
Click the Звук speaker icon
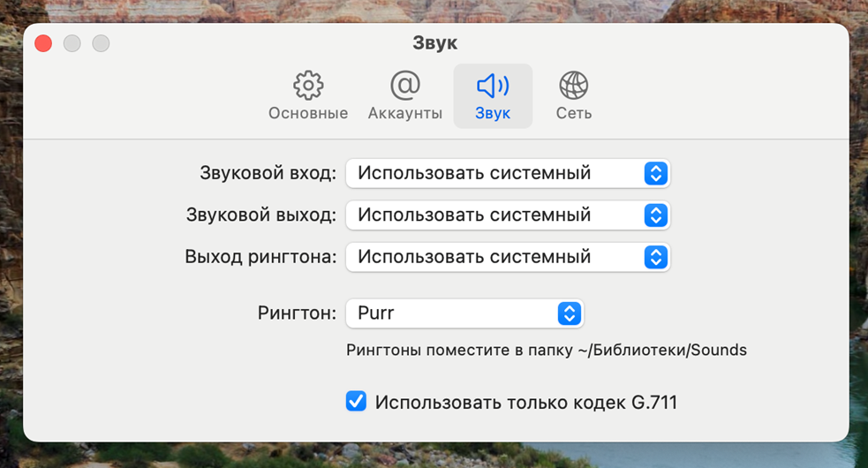click(493, 86)
